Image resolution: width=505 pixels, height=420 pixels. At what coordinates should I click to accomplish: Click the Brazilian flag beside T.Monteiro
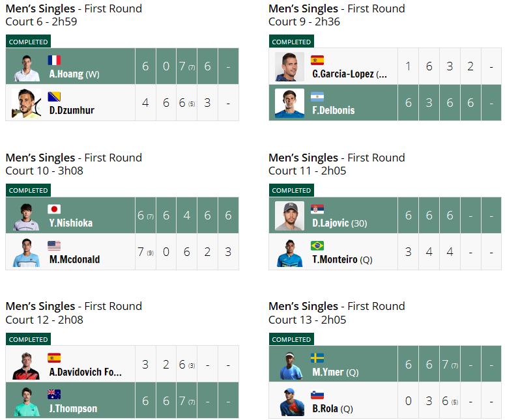pos(317,245)
